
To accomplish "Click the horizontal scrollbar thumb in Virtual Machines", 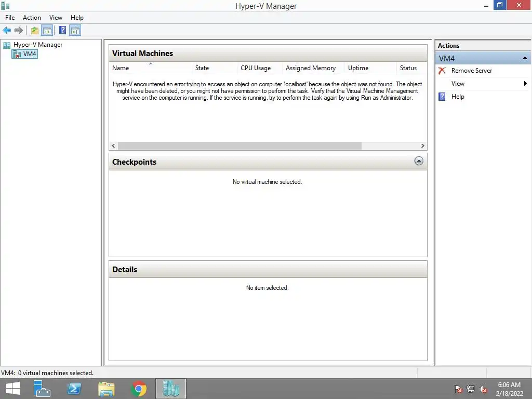I will (240, 146).
